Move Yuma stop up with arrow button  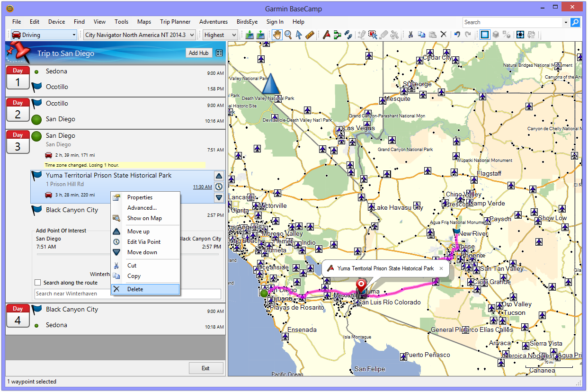click(219, 176)
